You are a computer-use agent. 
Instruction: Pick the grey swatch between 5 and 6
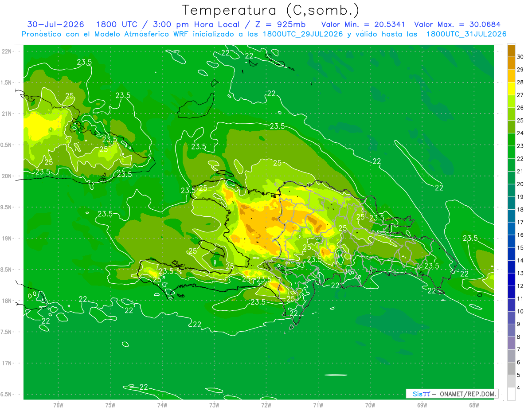point(511,369)
